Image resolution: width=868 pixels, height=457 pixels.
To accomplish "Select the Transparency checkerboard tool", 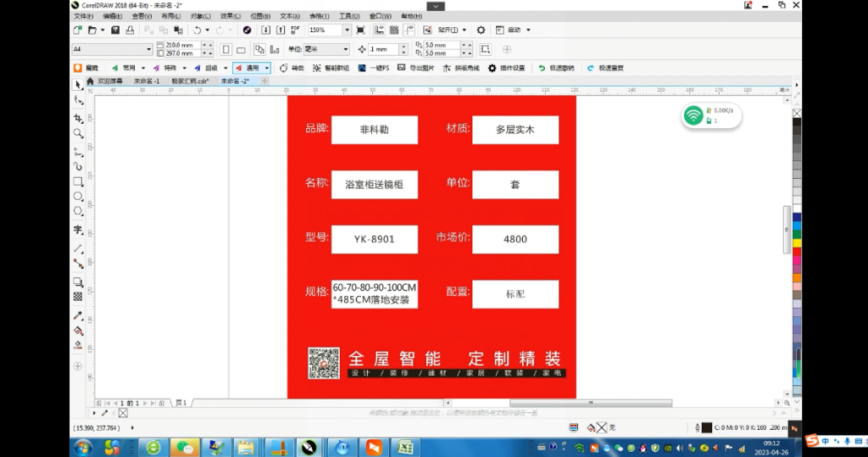I will [x=78, y=297].
